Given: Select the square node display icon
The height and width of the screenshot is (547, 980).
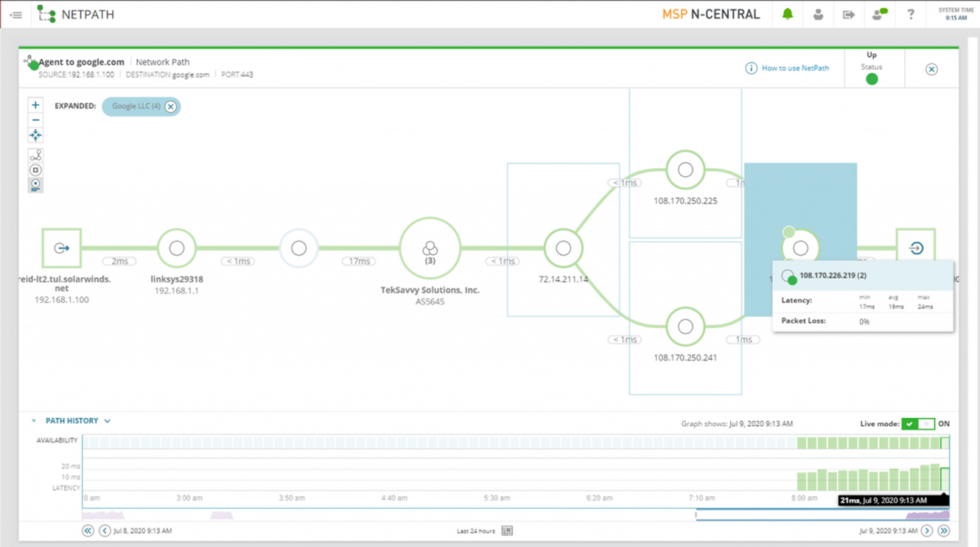Looking at the screenshot, I should tap(35, 170).
